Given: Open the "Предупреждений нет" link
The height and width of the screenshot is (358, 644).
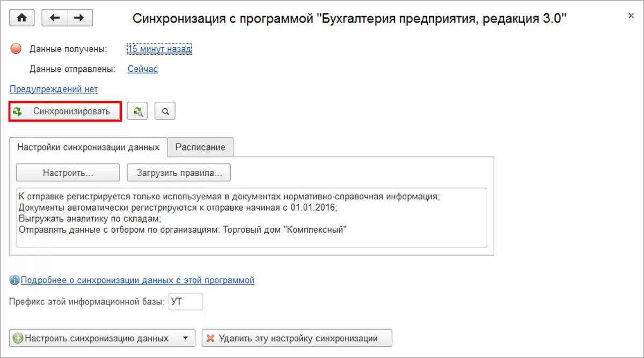Looking at the screenshot, I should coord(54,89).
